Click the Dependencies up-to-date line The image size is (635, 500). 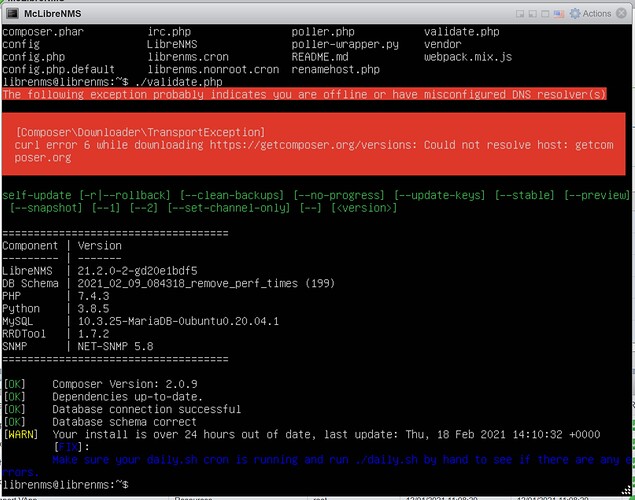(x=127, y=396)
